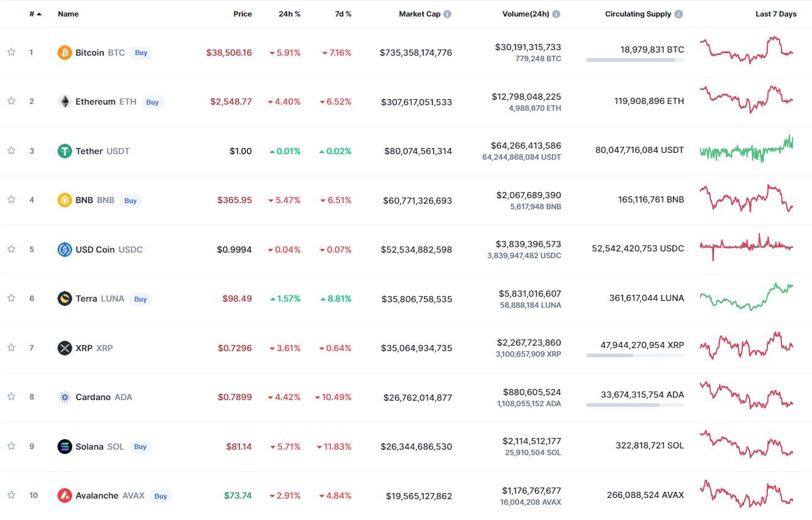Open the Terra 7-day sparkline chart
Viewport: 812px width, 520px height.
point(746,297)
